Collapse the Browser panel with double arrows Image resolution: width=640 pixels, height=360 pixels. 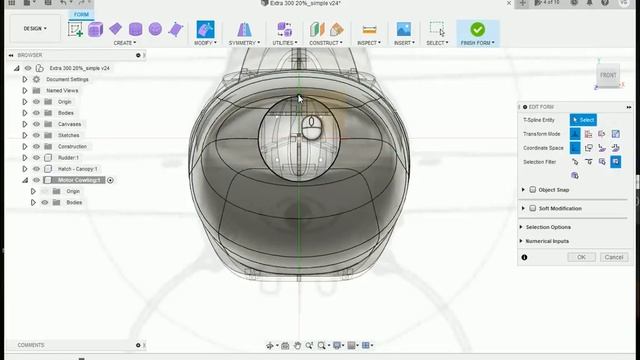pos(11,55)
